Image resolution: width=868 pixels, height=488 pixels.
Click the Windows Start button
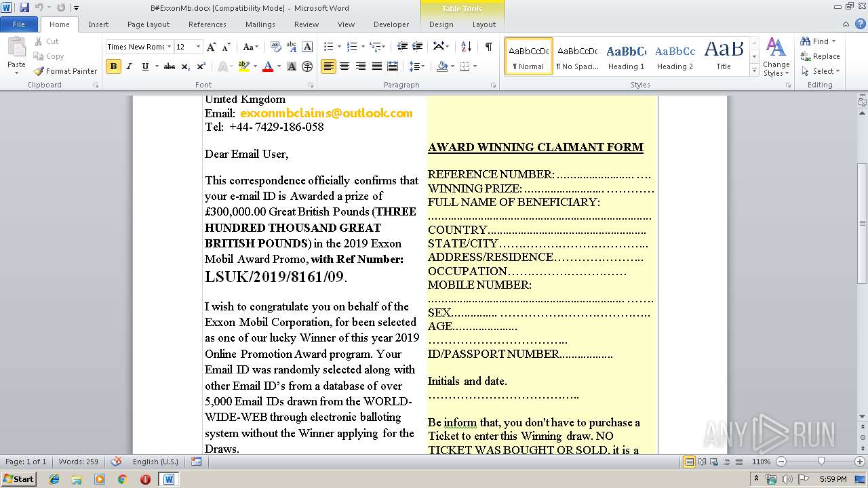pyautogui.click(x=18, y=479)
